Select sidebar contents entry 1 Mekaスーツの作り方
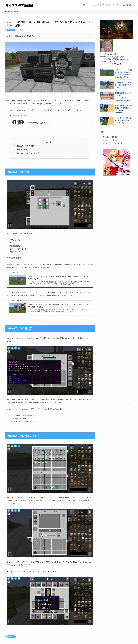 (109, 137)
